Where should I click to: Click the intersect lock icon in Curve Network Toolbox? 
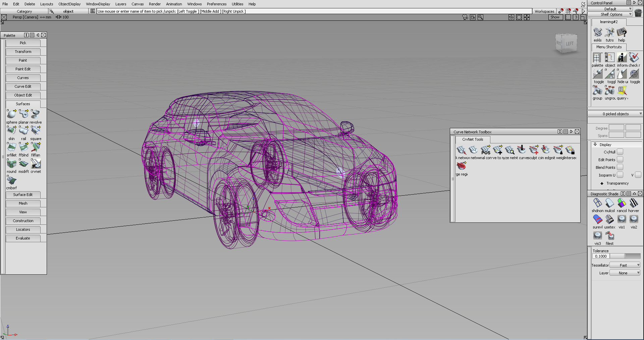click(570, 150)
